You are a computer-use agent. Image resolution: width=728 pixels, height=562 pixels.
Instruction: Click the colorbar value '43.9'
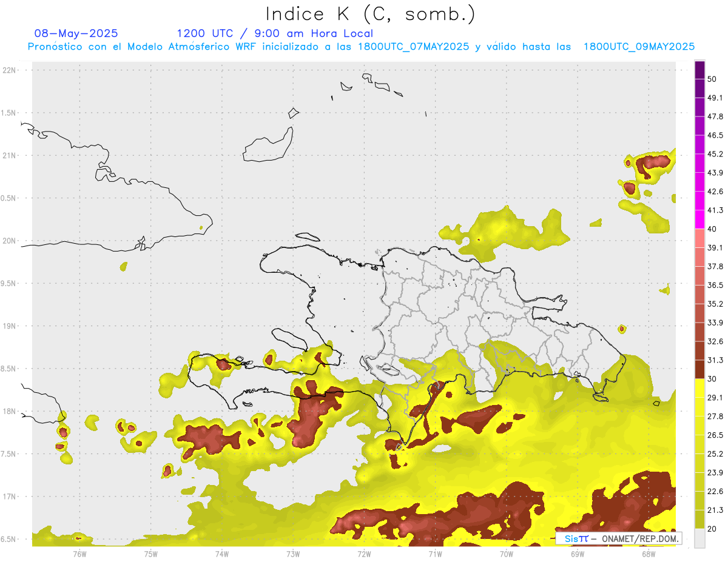point(715,173)
